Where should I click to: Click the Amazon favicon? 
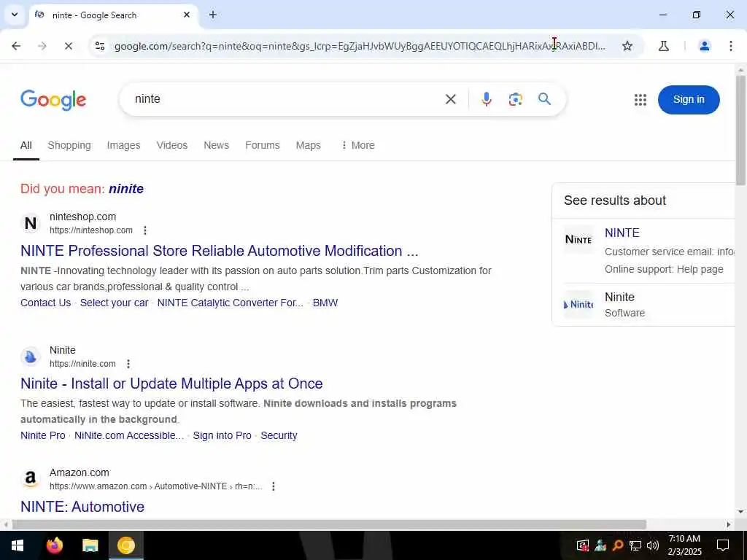(31, 478)
